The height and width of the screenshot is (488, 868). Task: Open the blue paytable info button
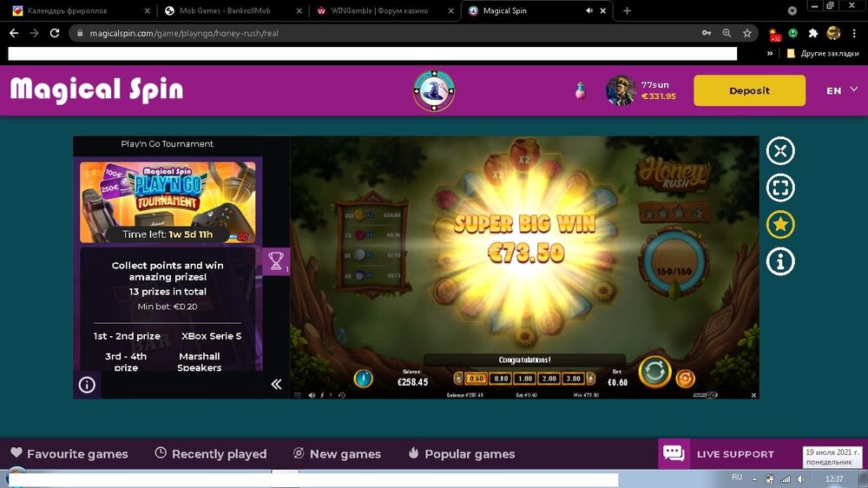[x=364, y=379]
